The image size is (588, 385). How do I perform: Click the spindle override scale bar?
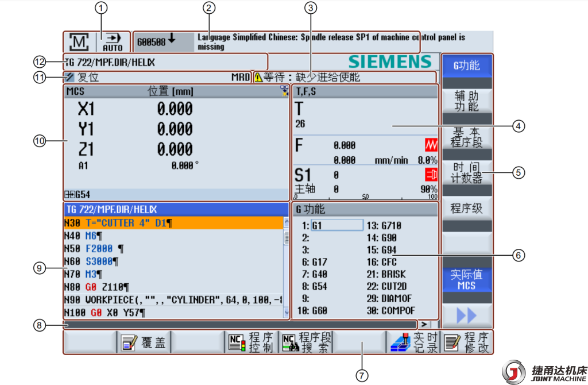point(365,197)
